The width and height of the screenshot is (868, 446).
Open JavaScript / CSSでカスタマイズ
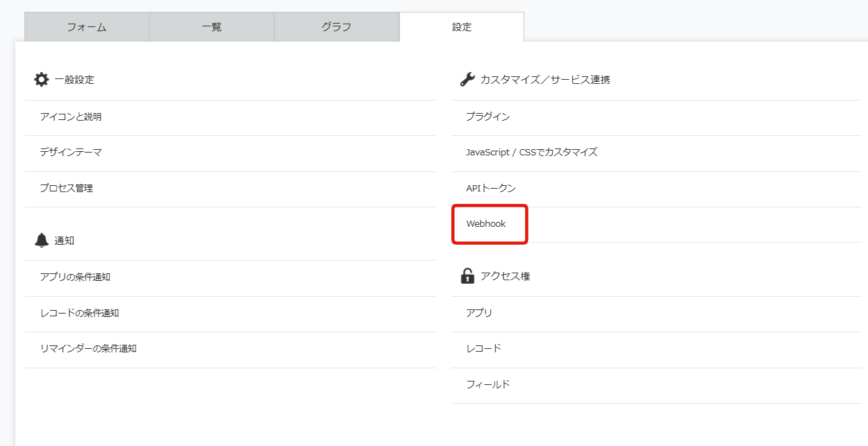(x=532, y=152)
